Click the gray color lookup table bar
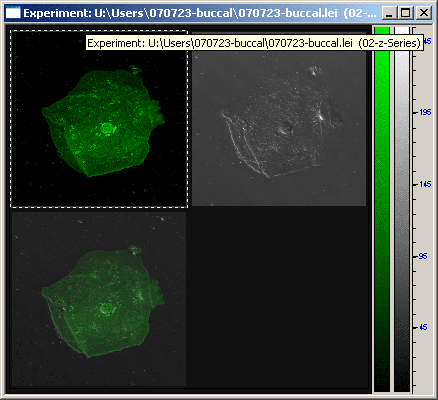The width and height of the screenshot is (438, 400). (402, 210)
